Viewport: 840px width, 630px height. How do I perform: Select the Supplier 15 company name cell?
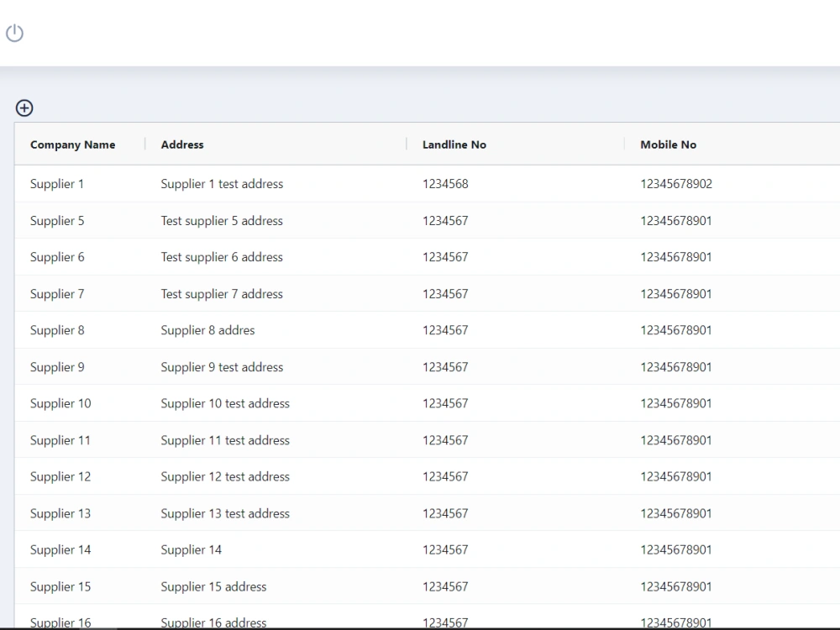(x=60, y=587)
